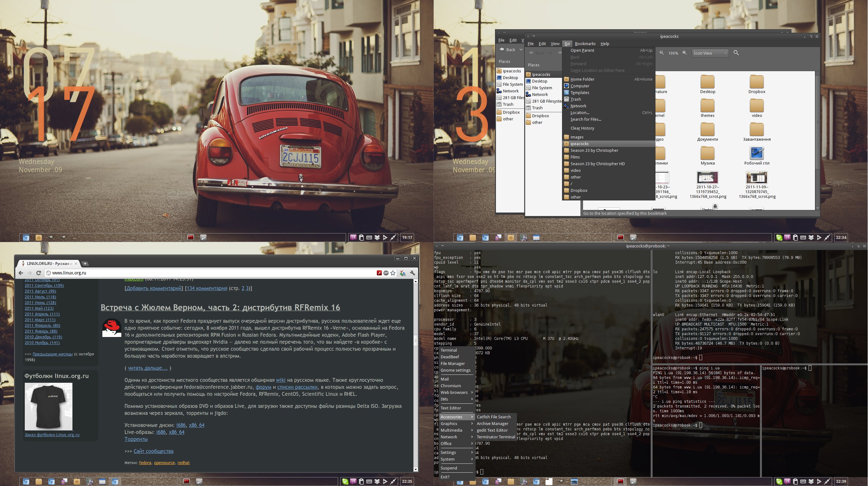Open Season 23 by Christopher HD bookmark
Image resolution: width=868 pixels, height=486 pixels.
click(608, 164)
